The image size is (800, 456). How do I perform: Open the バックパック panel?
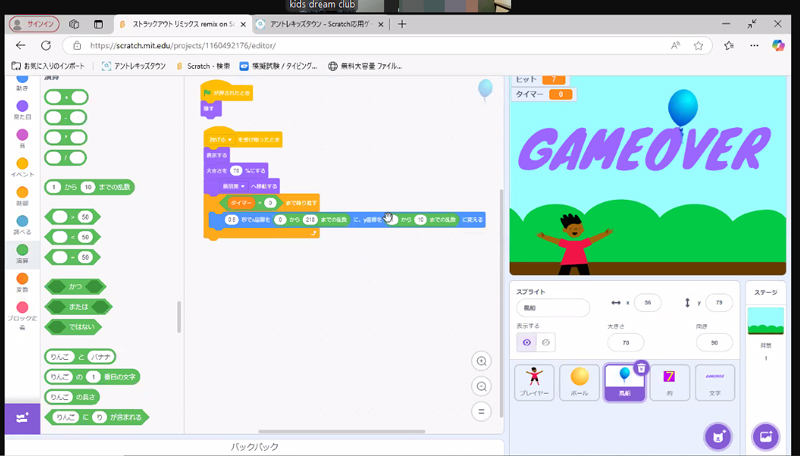coord(254,447)
